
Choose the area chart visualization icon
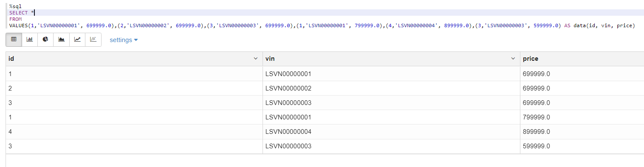click(61, 40)
